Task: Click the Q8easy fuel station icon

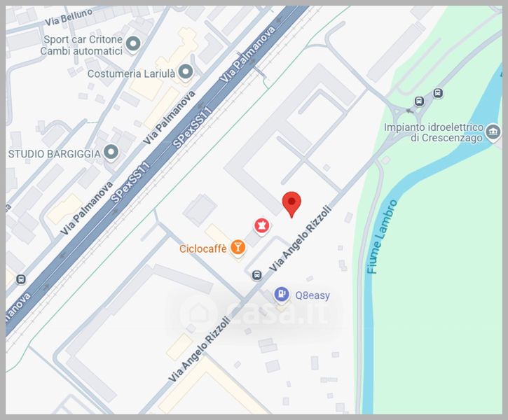Action: click(x=282, y=295)
